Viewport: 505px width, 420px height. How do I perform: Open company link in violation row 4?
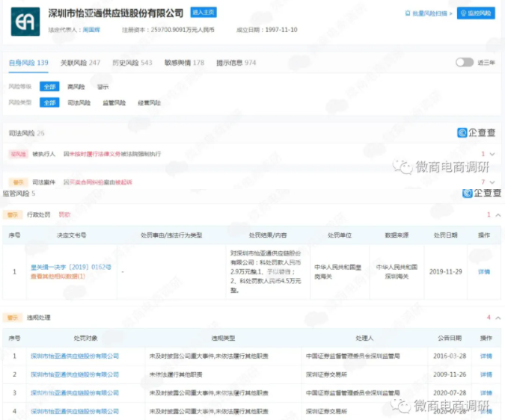(75, 411)
